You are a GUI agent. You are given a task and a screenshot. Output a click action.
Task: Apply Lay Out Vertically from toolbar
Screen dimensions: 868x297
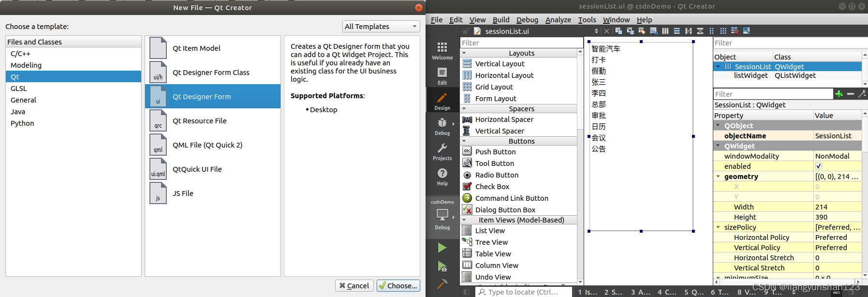[677, 31]
